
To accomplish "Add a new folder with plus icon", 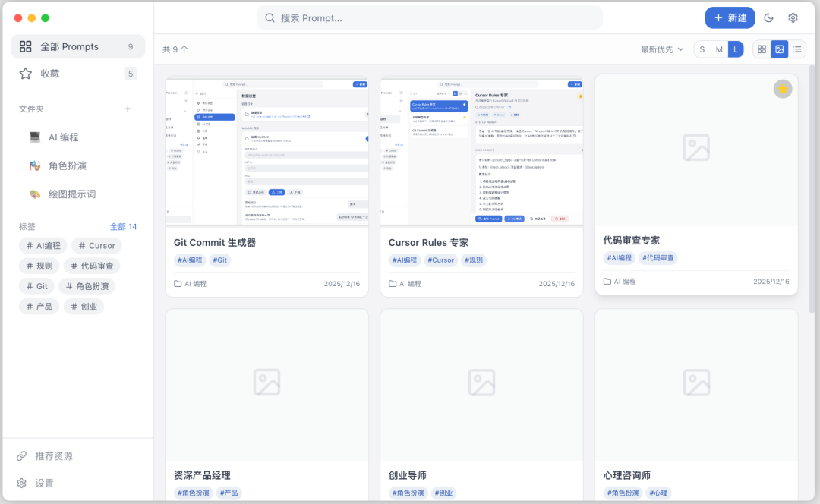I will click(x=128, y=109).
